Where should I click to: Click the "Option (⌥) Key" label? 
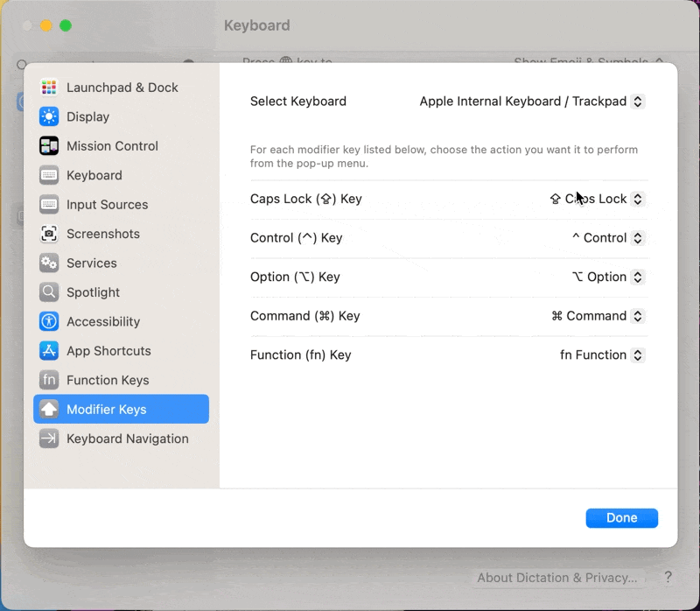click(x=295, y=277)
